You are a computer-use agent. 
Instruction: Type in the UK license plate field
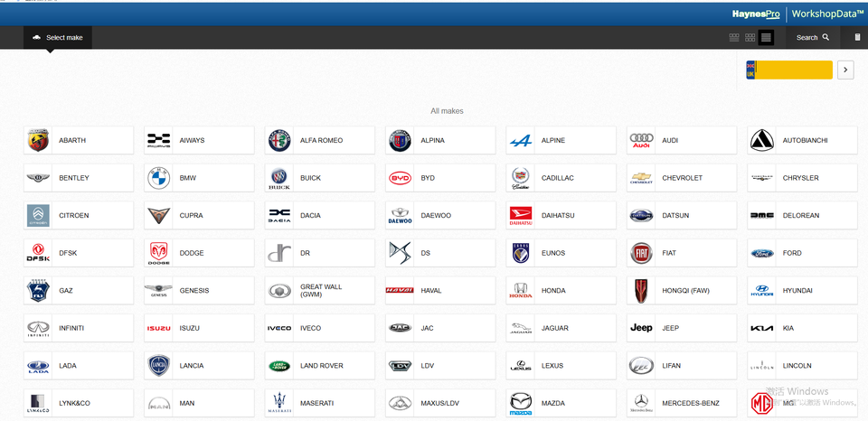tap(793, 70)
